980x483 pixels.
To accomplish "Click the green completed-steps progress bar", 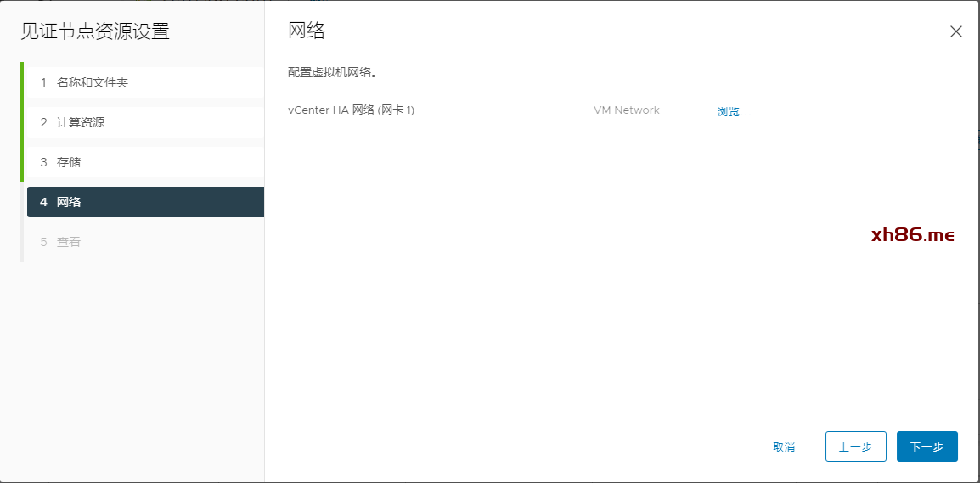I will coord(22,122).
